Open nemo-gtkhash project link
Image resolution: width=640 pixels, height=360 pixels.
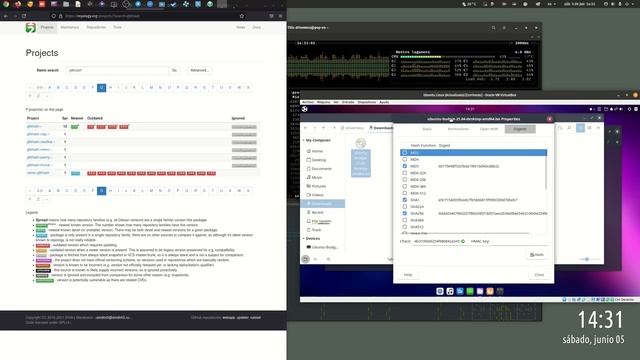(x=38, y=173)
